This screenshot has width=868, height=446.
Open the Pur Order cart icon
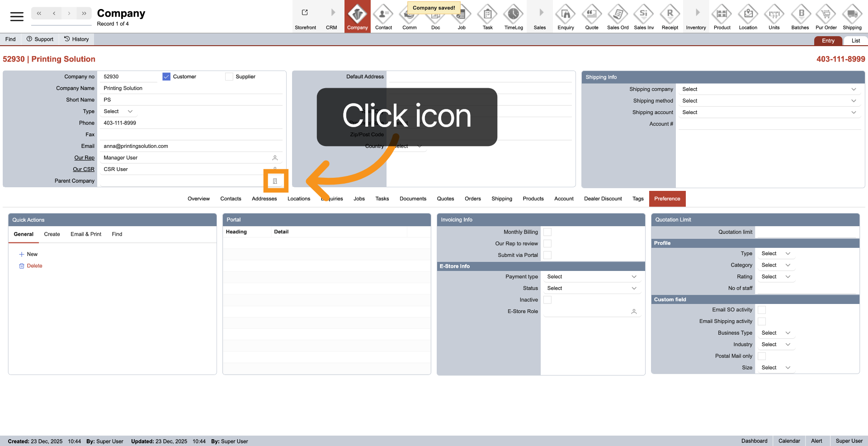coord(826,15)
